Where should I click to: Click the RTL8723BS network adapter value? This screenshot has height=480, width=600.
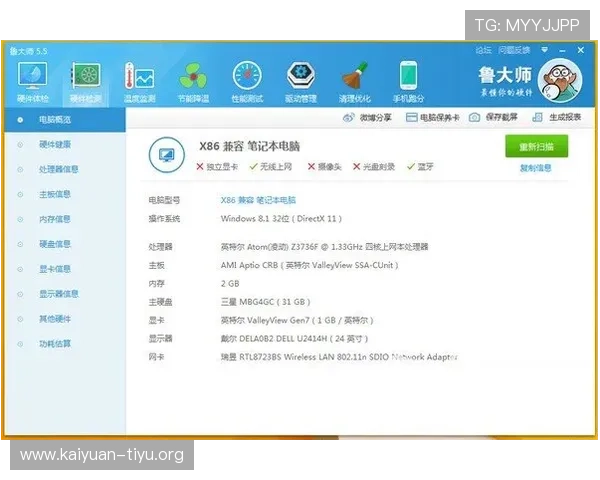pyautogui.click(x=339, y=357)
